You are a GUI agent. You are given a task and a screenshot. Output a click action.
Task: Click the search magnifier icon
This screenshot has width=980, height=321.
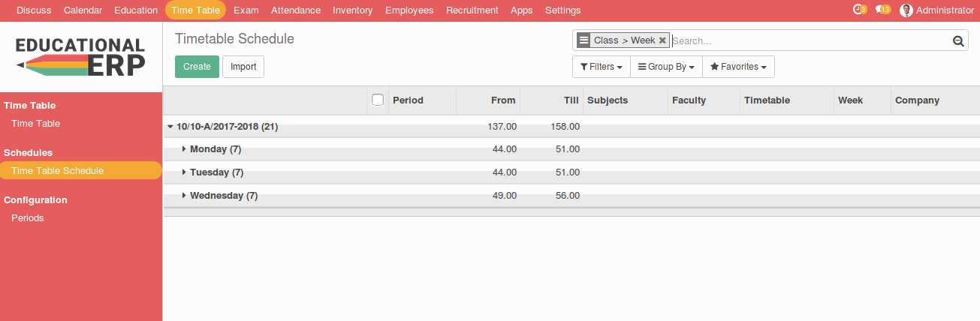point(958,41)
